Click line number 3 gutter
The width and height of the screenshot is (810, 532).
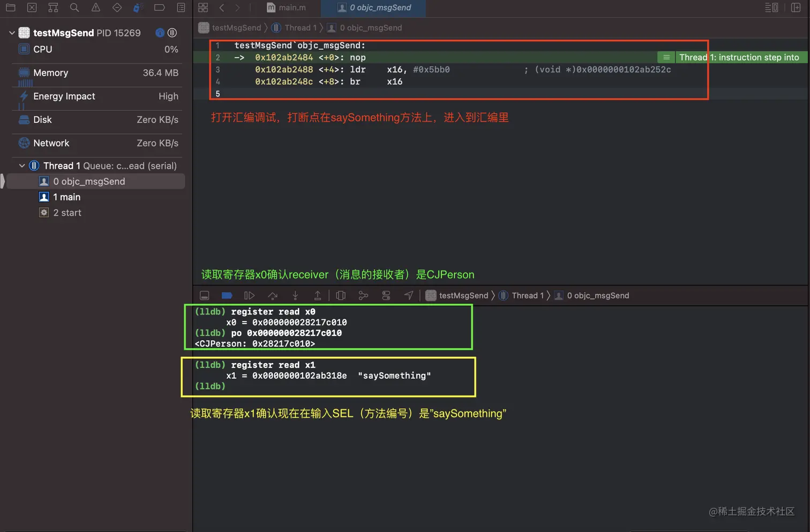click(x=217, y=70)
